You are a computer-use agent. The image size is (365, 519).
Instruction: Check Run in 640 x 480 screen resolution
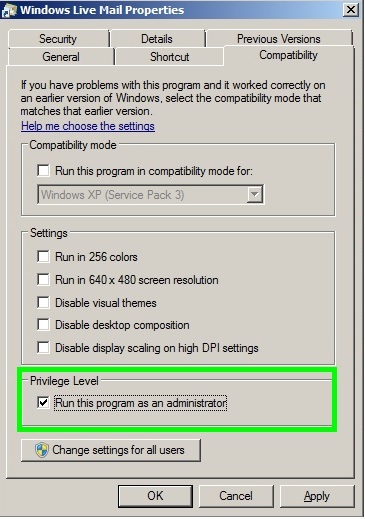(x=43, y=279)
